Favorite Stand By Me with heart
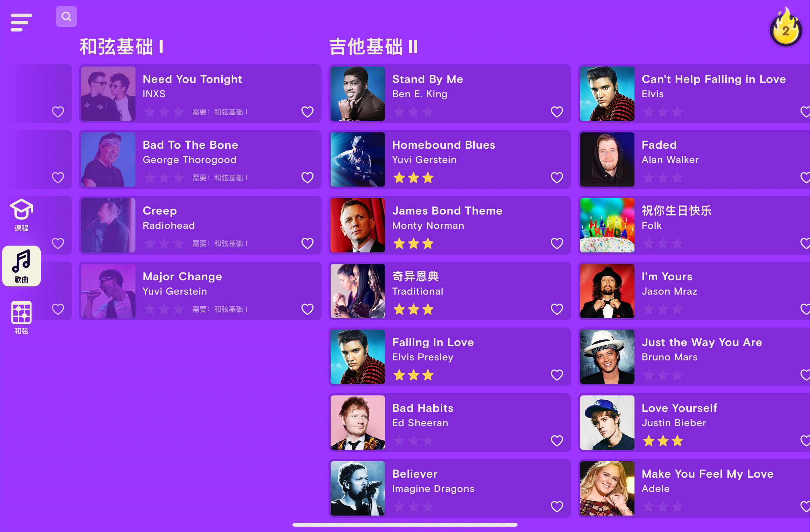This screenshot has height=532, width=810. tap(557, 112)
